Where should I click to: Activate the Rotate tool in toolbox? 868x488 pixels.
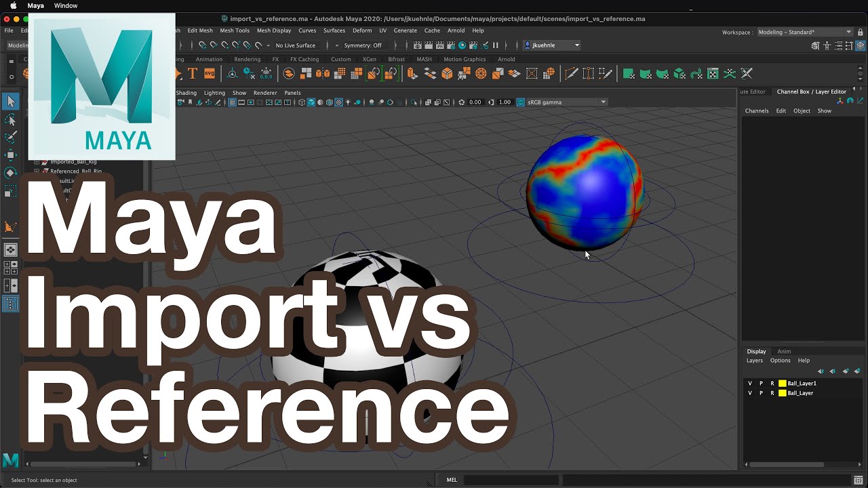click(11, 173)
